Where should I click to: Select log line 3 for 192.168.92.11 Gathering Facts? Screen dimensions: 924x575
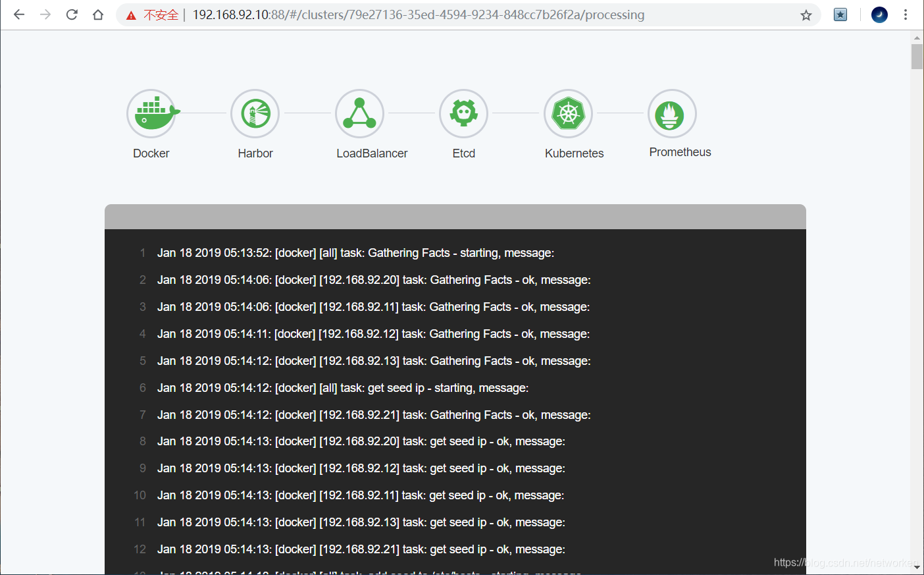tap(373, 307)
